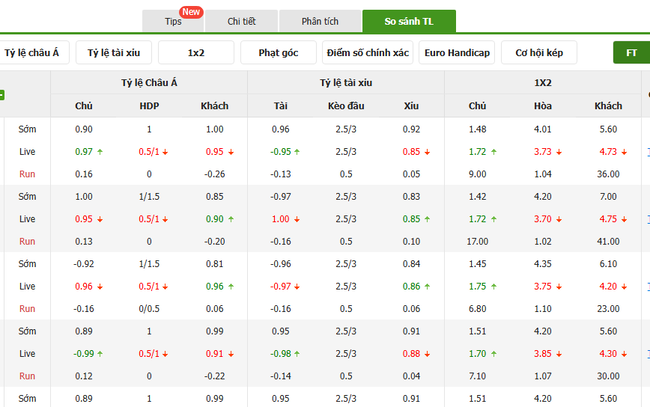Viewport: 650px width, 407px height.
Task: Click the red New badge on Tips
Action: (x=191, y=12)
